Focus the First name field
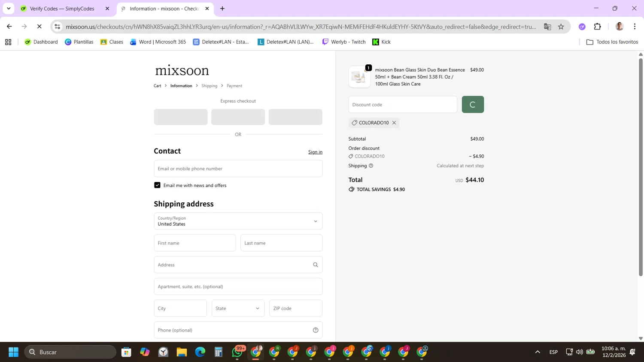644x362 pixels. pyautogui.click(x=195, y=243)
